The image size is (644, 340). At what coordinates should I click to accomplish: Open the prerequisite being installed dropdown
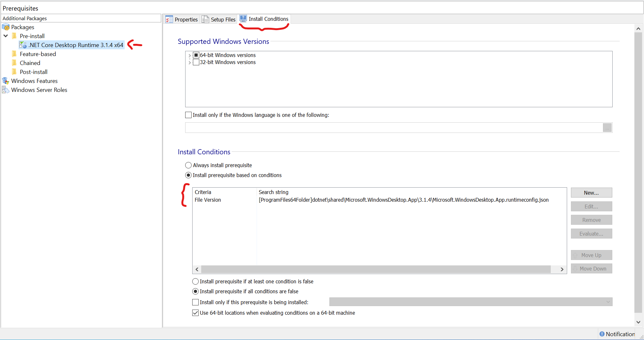pos(608,302)
